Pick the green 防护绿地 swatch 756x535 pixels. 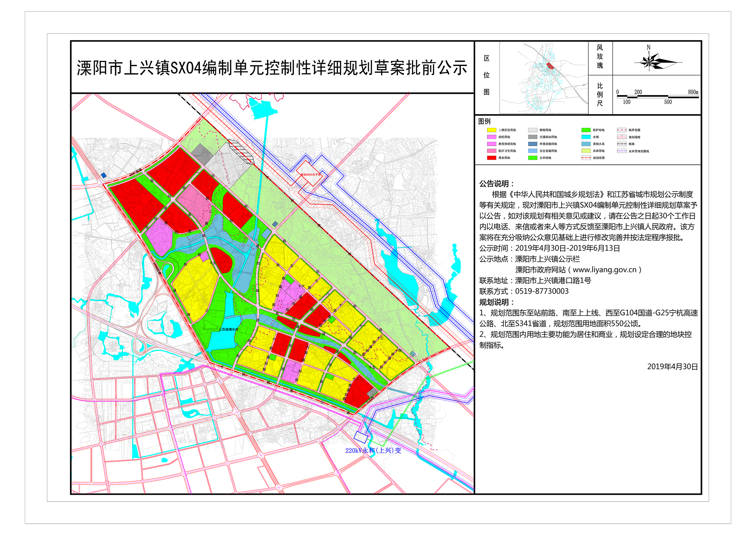(586, 130)
